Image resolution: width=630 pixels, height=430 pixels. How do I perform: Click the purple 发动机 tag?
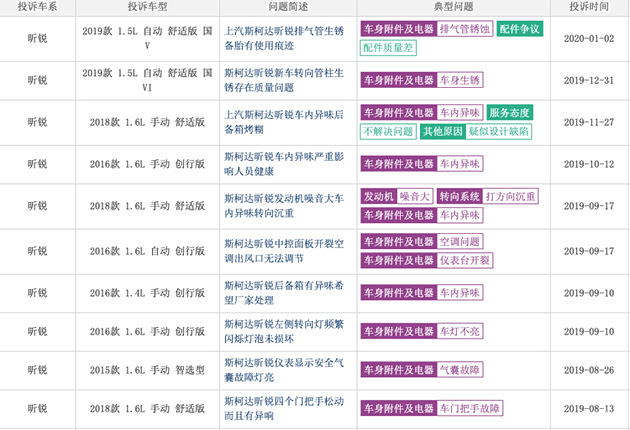tap(377, 196)
